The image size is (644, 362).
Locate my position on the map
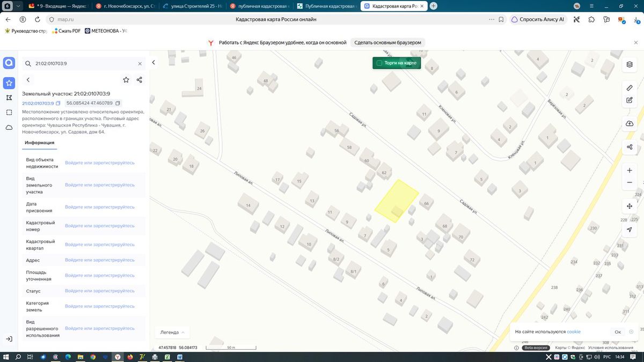click(x=630, y=230)
